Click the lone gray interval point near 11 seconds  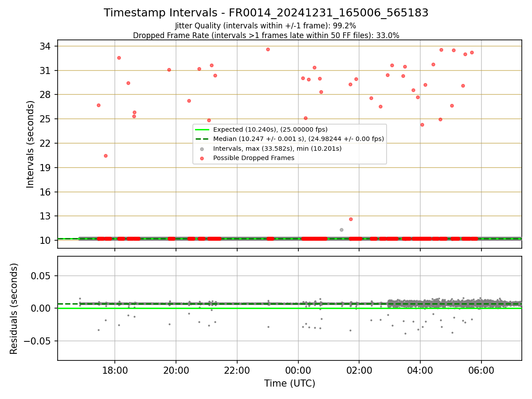(341, 230)
